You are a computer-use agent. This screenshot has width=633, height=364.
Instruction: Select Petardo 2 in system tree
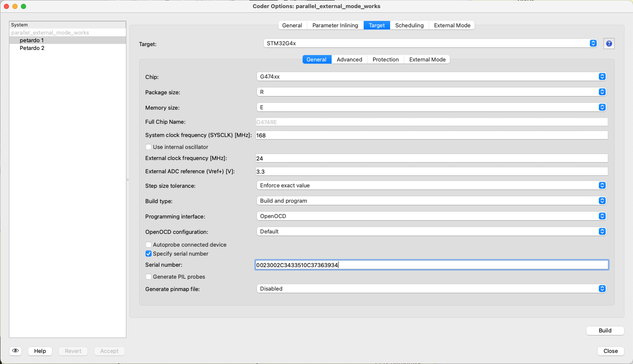[x=32, y=48]
